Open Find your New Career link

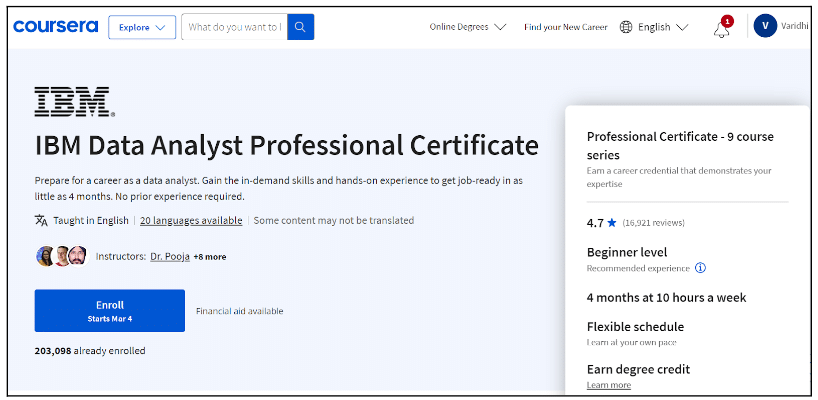tap(566, 27)
